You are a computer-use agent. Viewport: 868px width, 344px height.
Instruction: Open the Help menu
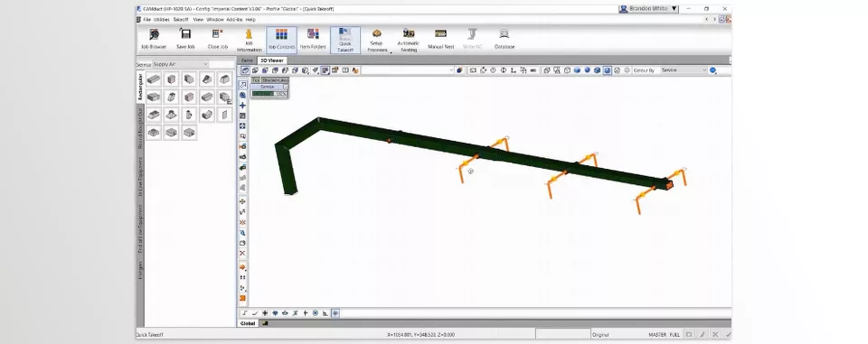point(250,19)
